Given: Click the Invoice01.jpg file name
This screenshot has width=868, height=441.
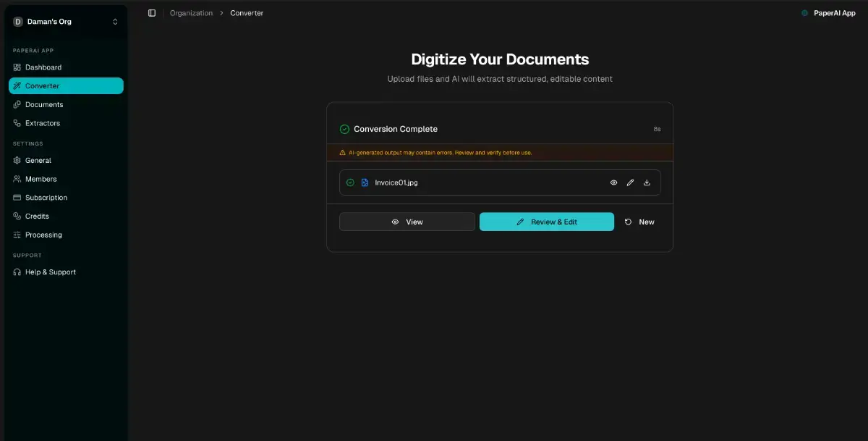Looking at the screenshot, I should tap(396, 182).
